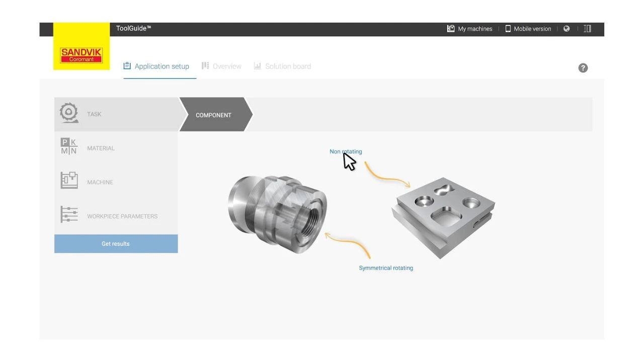
Task: Click the globe language icon
Action: click(x=567, y=29)
